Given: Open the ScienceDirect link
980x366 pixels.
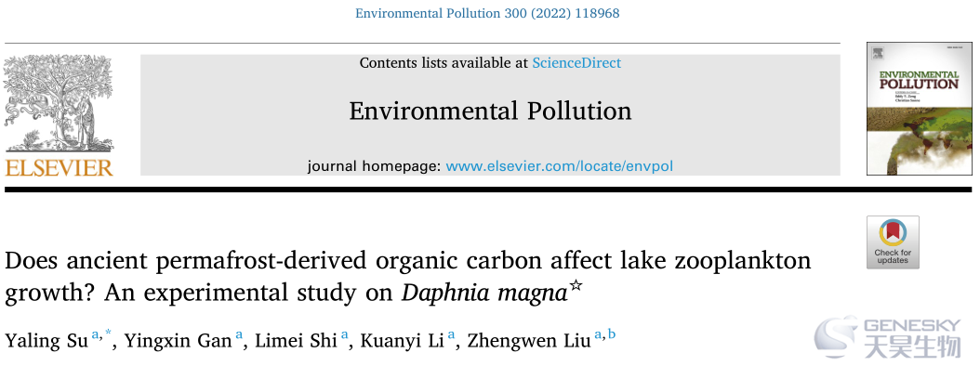Looking at the screenshot, I should click(576, 63).
